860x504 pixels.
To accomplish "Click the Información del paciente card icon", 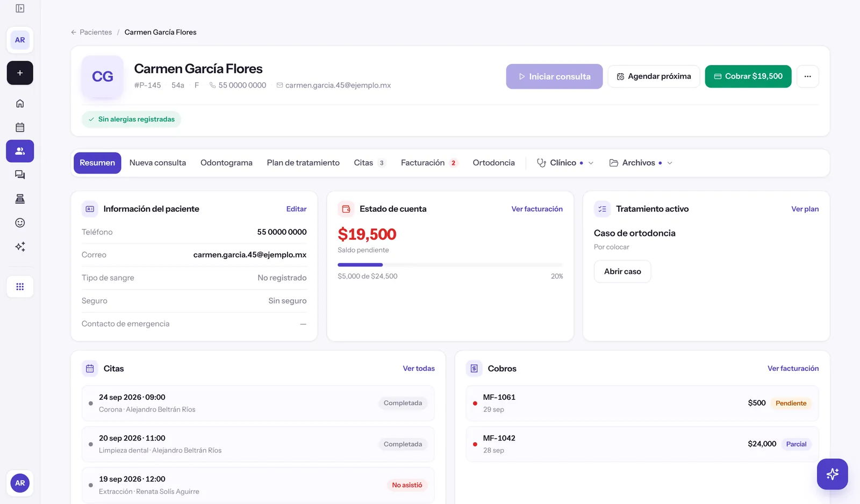I will tap(90, 209).
